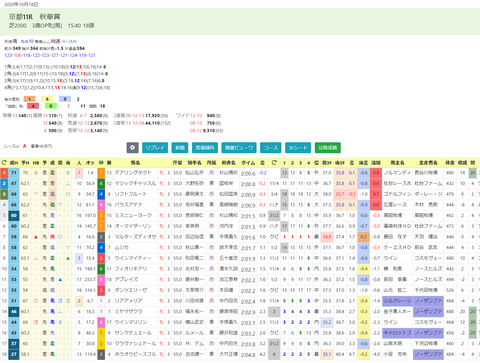Click the orange swatch labeled 1 in the 後3F summary
Screen dimensions: 480x363
[x=29, y=99]
